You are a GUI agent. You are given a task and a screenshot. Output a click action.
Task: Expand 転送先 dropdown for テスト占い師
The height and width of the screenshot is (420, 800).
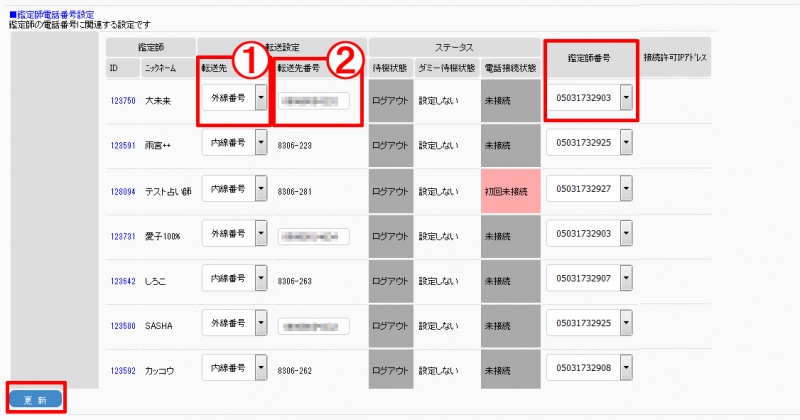point(260,189)
